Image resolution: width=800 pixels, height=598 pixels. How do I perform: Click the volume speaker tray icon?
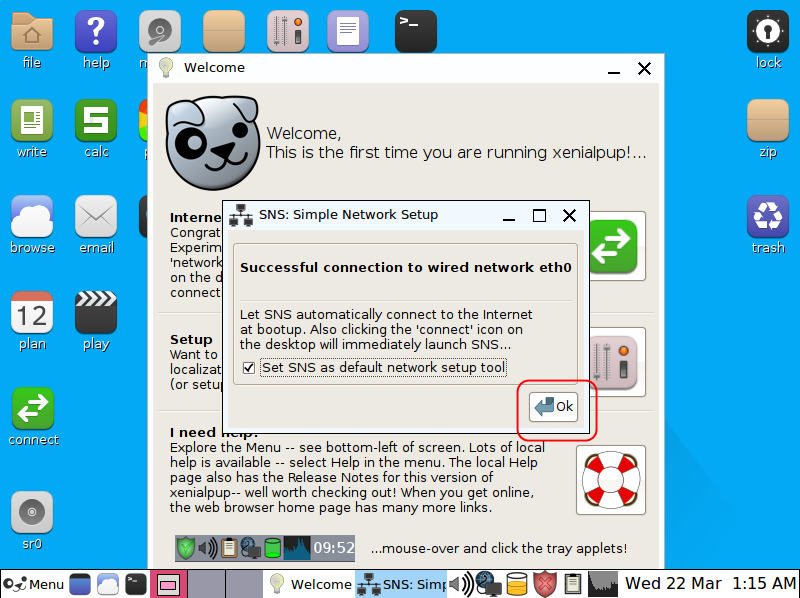tap(461, 584)
